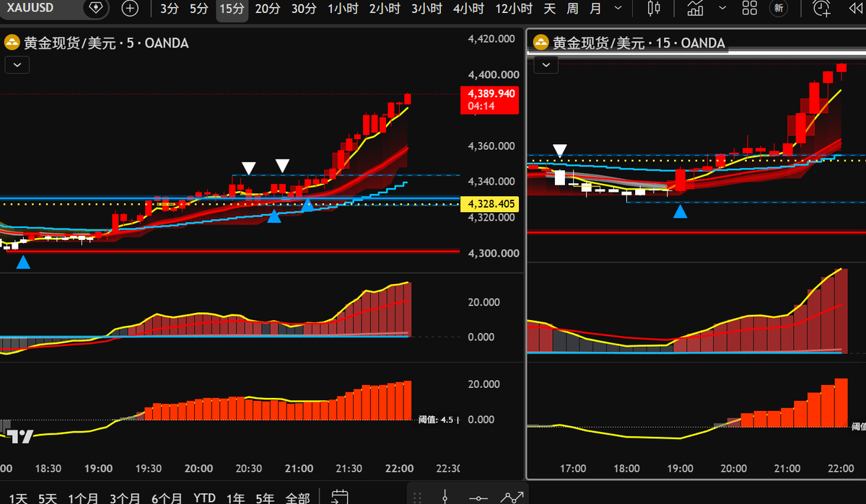This screenshot has width=866, height=504.
Task: Click the yellow 4,328.405 price label
Action: click(491, 204)
